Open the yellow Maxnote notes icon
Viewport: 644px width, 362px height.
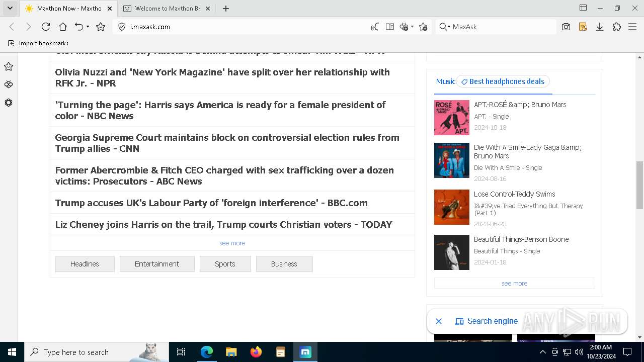[x=583, y=27]
